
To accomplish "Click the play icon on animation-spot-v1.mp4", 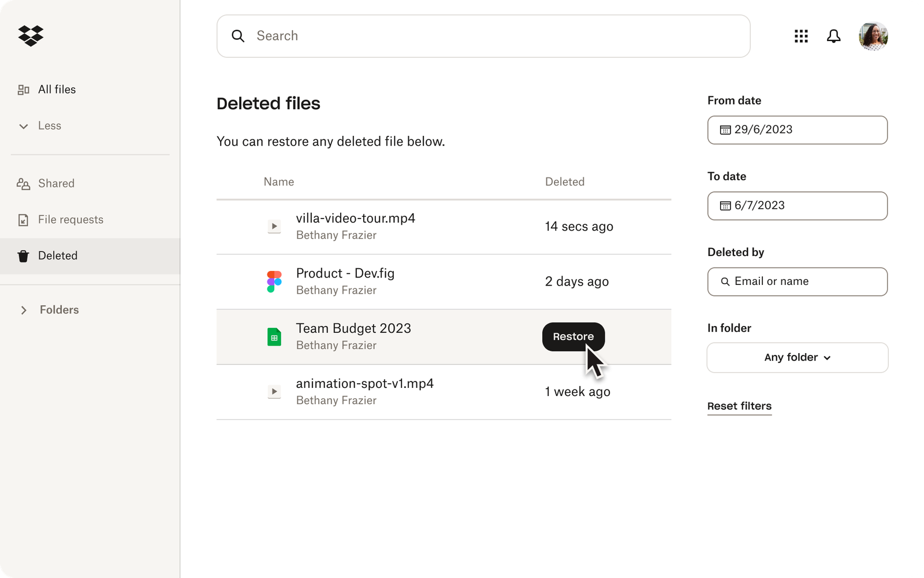I will 274,391.
